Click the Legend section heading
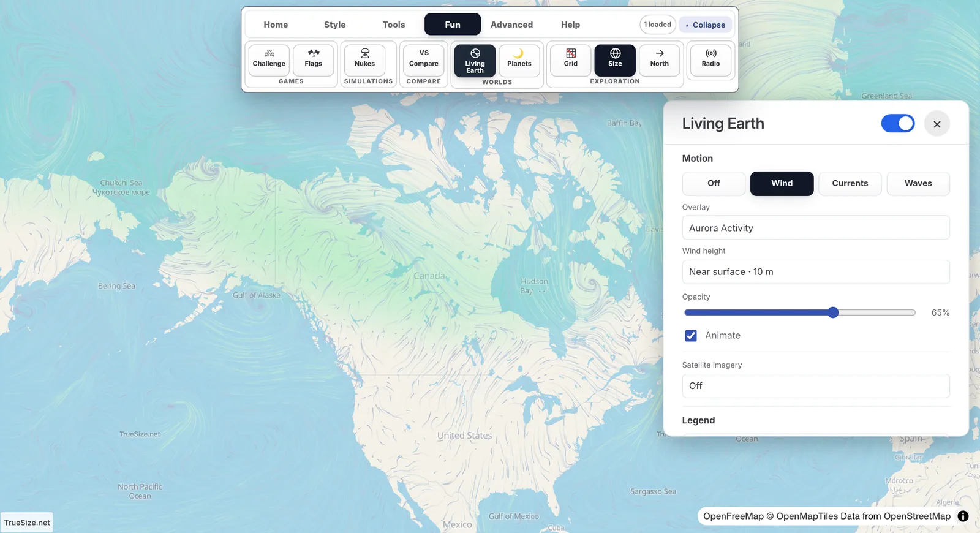The width and height of the screenshot is (980, 533). 698,420
